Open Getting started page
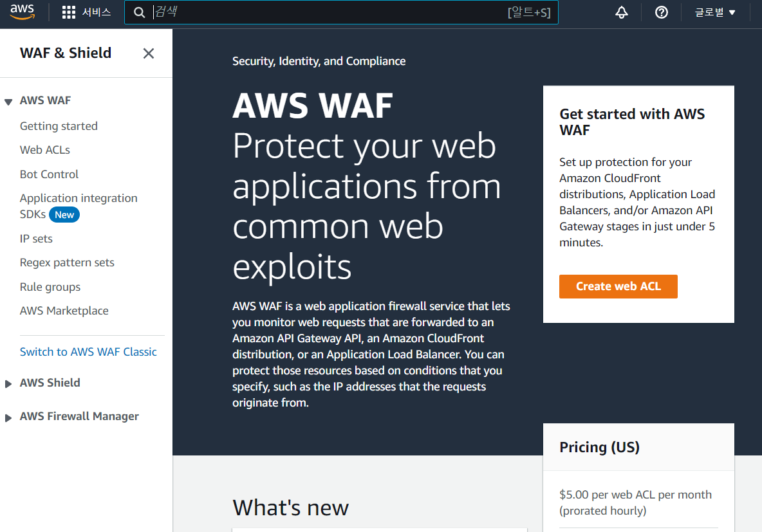Viewport: 762px width, 532px height. point(59,126)
